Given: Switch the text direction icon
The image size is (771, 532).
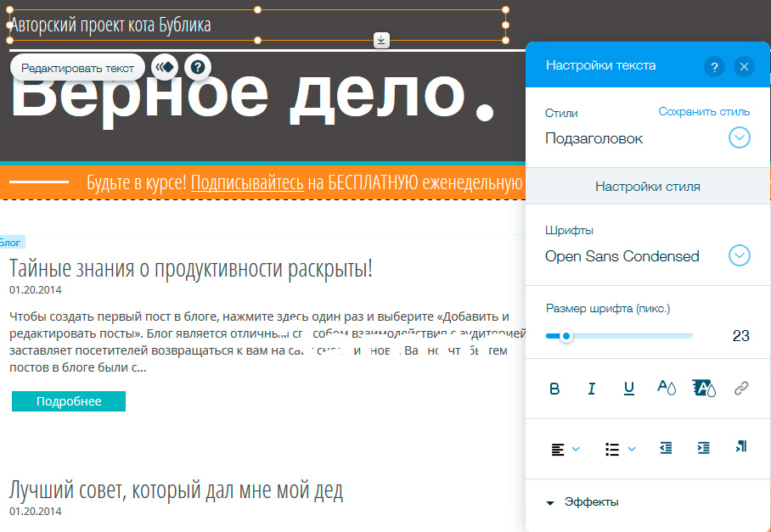Looking at the screenshot, I should tap(740, 448).
